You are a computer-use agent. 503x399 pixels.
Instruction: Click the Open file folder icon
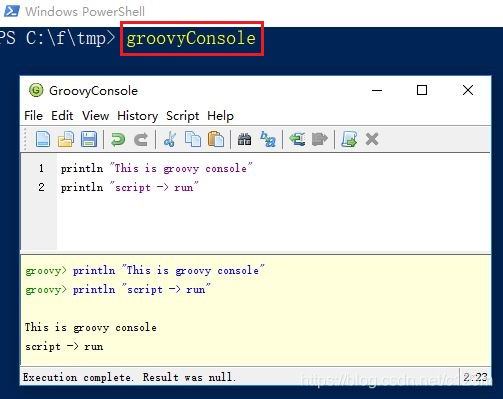click(66, 139)
